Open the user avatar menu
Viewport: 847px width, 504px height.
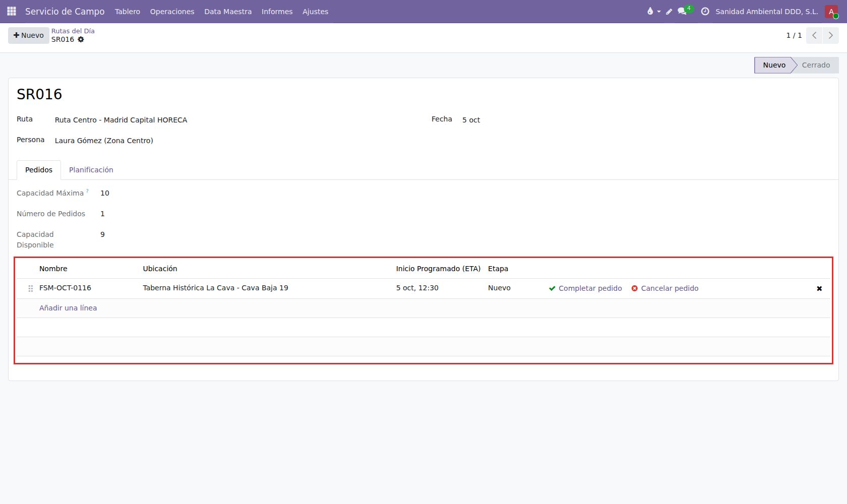tap(831, 11)
